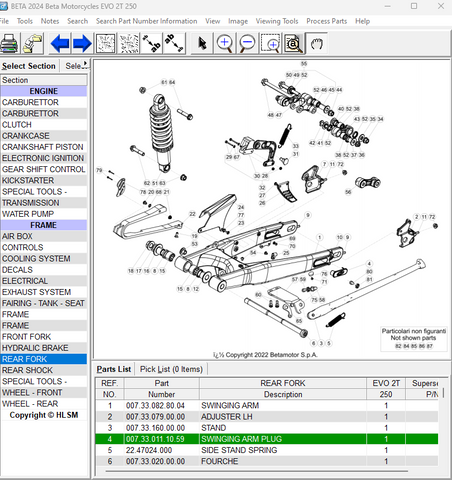This screenshot has height=480, width=452.
Task: Open the Notes menu
Action: [50, 21]
